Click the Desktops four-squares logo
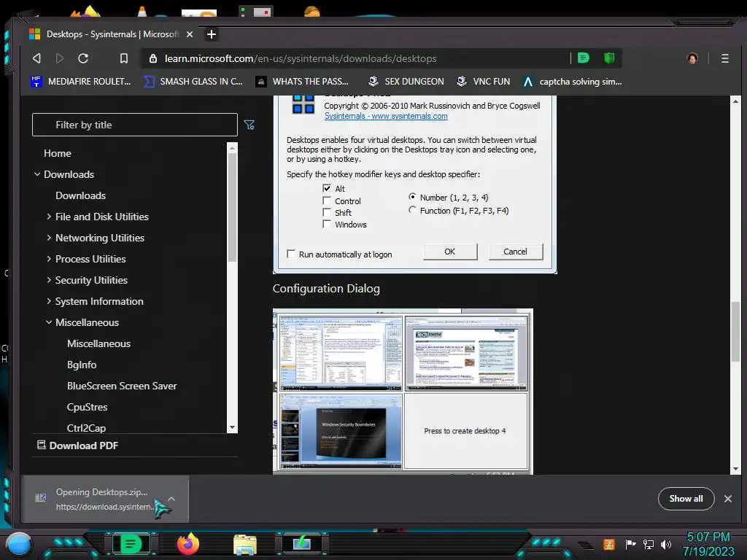The image size is (747, 560). point(303,104)
